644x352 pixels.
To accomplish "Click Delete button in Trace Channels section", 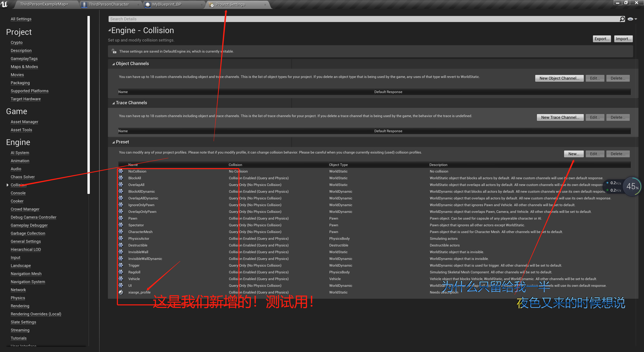I will pyautogui.click(x=618, y=117).
